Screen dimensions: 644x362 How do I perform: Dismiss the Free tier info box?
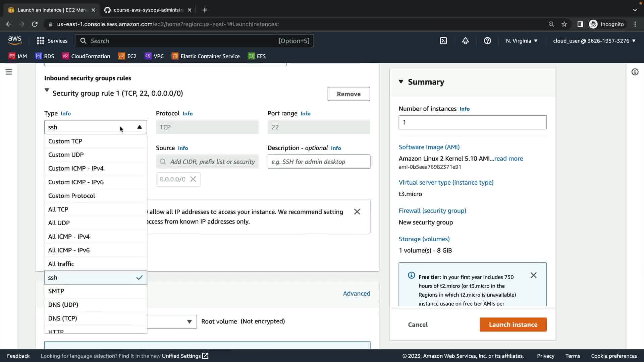pyautogui.click(x=533, y=275)
